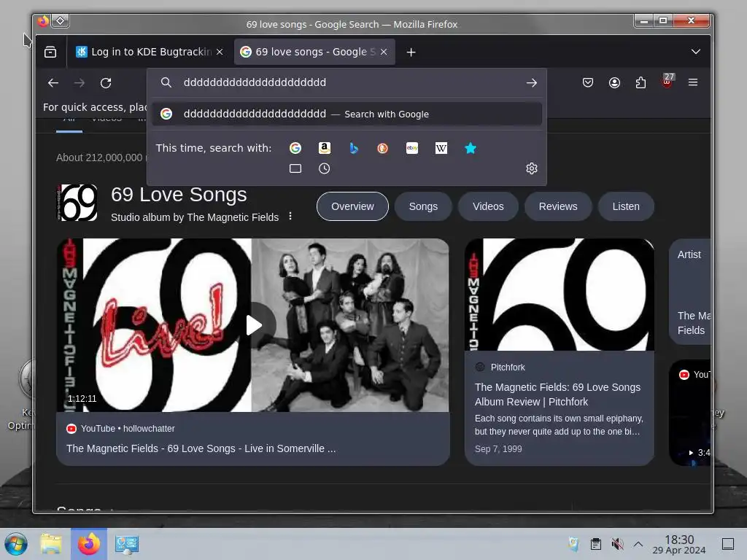This screenshot has height=560, width=747.
Task: Search this time with Amazon
Action: coord(325,148)
